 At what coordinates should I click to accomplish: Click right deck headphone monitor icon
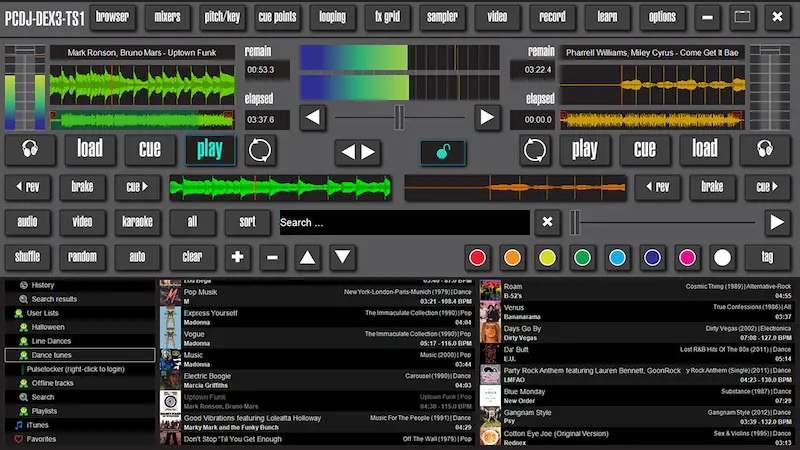[x=766, y=151]
